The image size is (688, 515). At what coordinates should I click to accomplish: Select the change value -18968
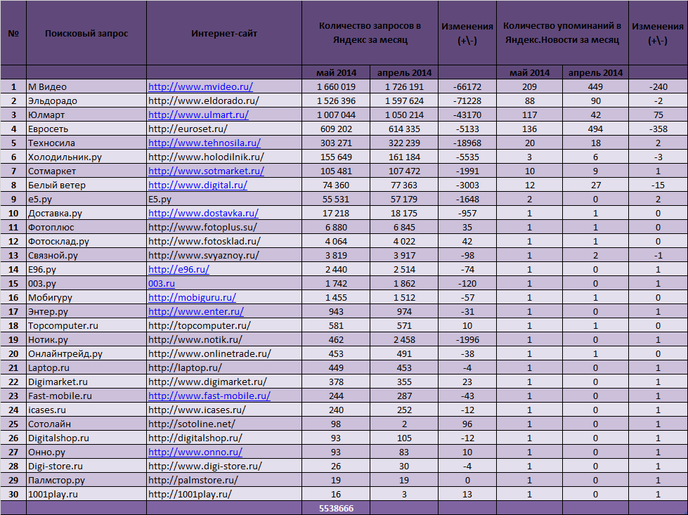(467, 143)
